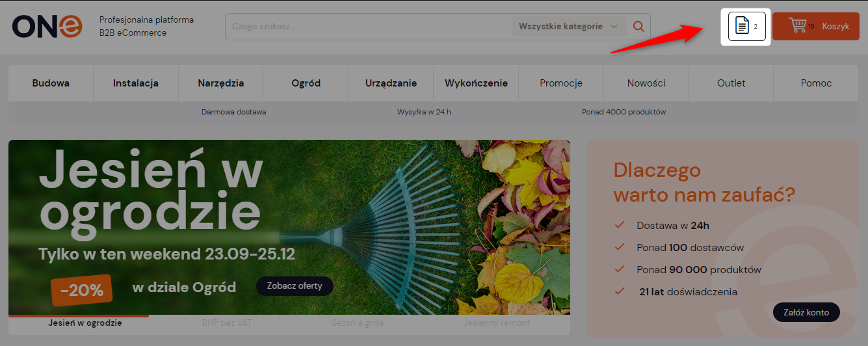The image size is (868, 346).
Task: Open the Budowa menu
Action: tap(51, 83)
